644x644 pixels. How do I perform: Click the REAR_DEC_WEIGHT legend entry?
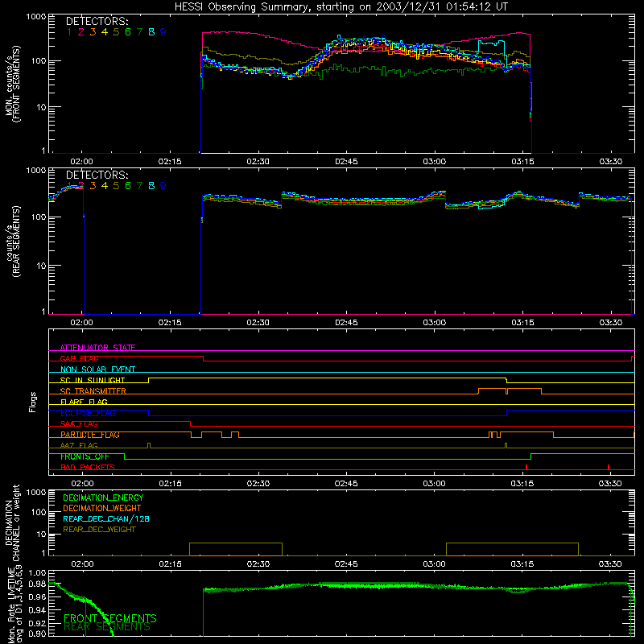(x=99, y=530)
